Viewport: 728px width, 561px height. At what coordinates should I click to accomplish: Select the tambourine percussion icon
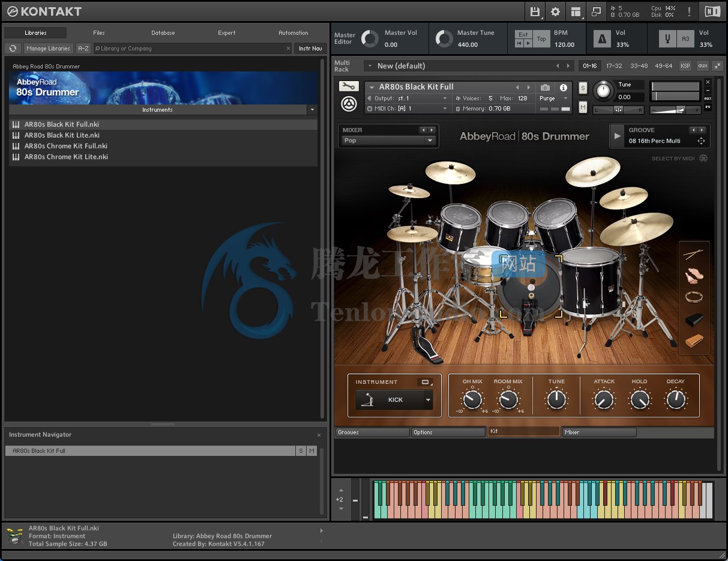[694, 297]
